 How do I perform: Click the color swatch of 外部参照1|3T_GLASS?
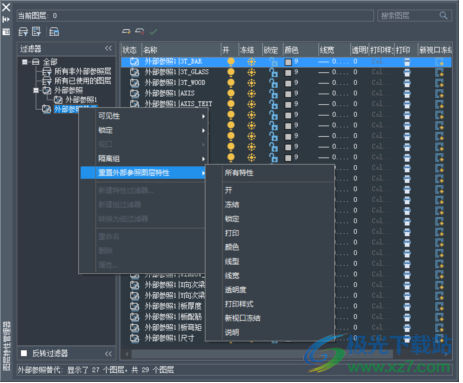(x=288, y=73)
